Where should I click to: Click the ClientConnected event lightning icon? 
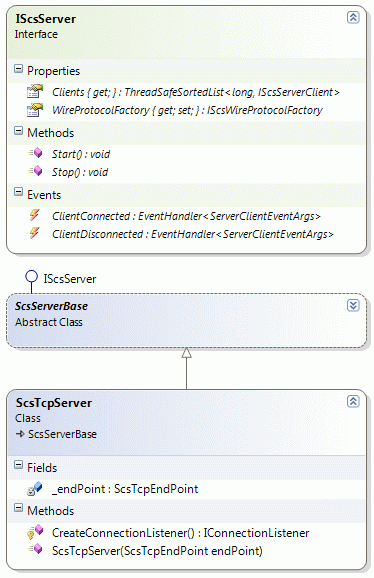[x=34, y=215]
